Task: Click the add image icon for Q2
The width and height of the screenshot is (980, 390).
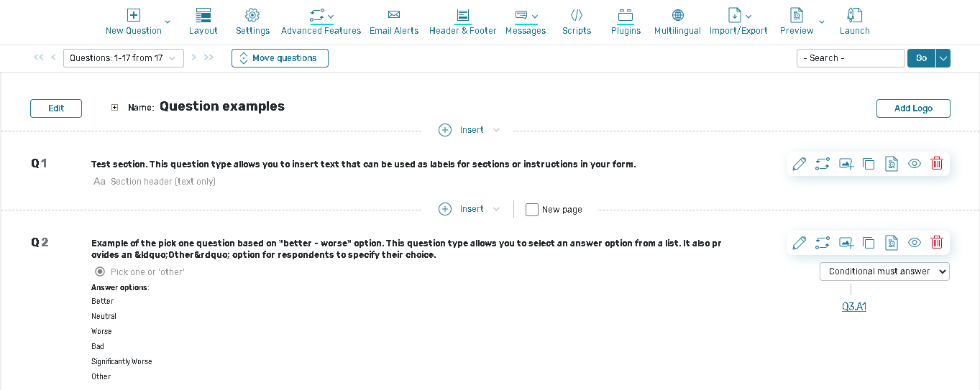Action: coord(846,243)
